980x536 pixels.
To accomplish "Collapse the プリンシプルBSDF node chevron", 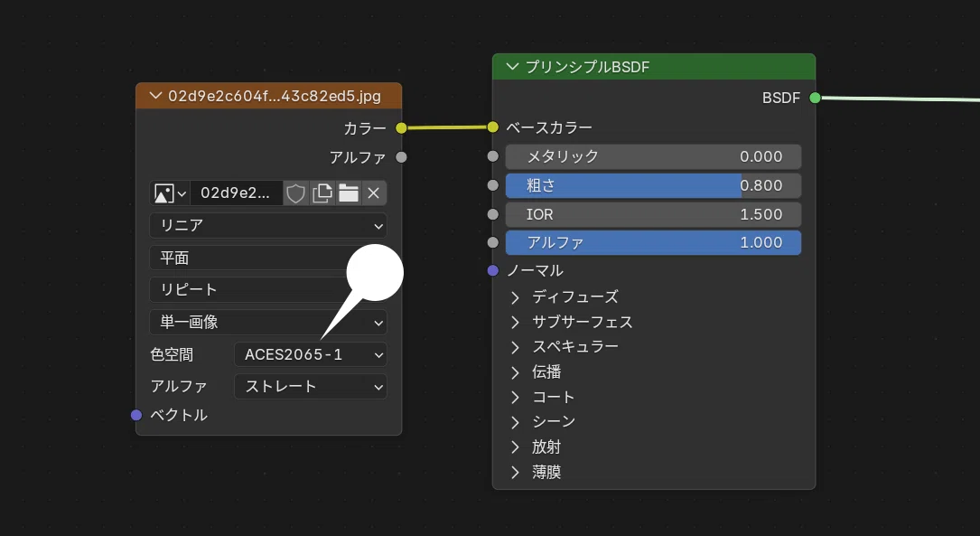I will (x=512, y=66).
